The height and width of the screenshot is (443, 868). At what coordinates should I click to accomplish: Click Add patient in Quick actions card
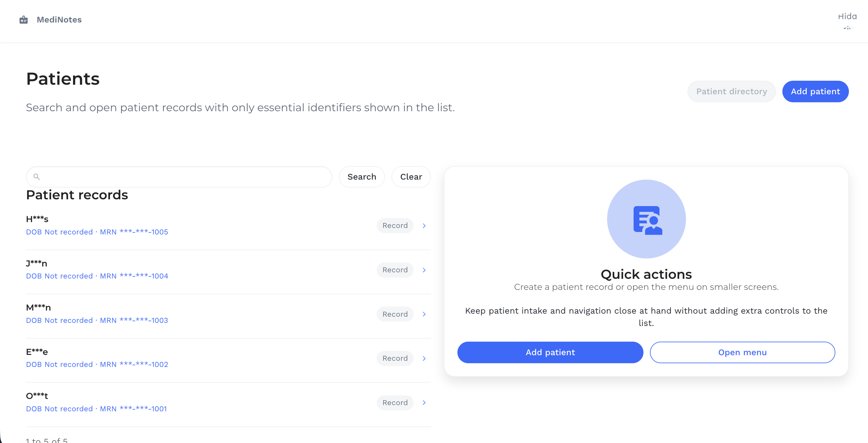550,352
